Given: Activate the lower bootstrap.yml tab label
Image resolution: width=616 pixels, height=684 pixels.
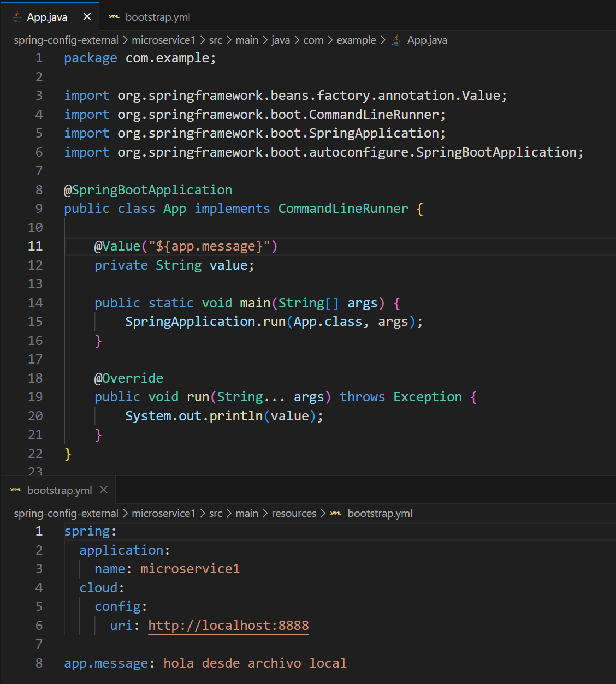Looking at the screenshot, I should pos(59,490).
